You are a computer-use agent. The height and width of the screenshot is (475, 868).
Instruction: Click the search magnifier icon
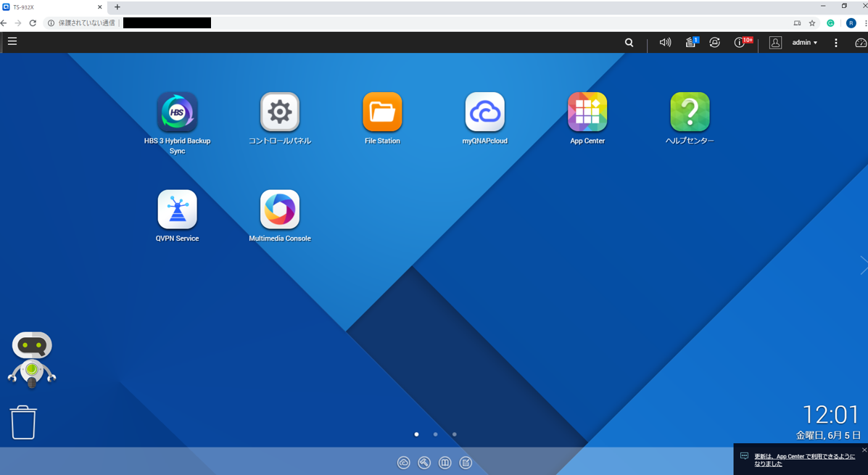(629, 43)
